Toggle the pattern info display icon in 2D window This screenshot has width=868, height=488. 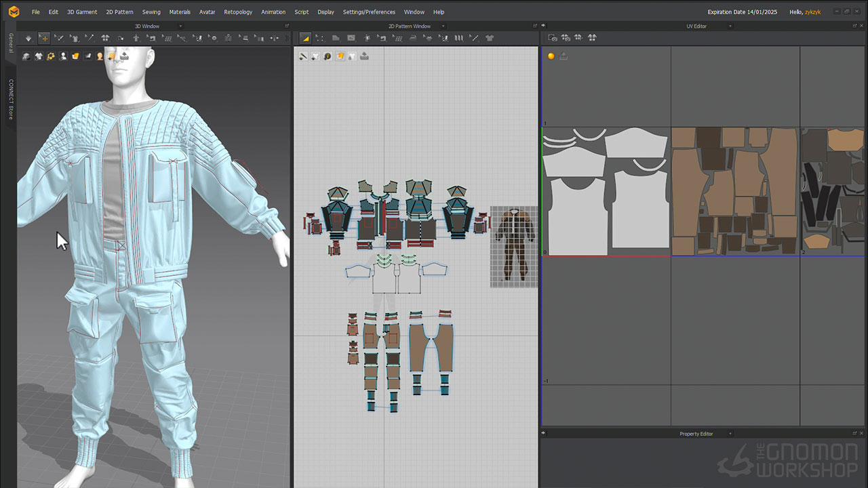tap(328, 56)
